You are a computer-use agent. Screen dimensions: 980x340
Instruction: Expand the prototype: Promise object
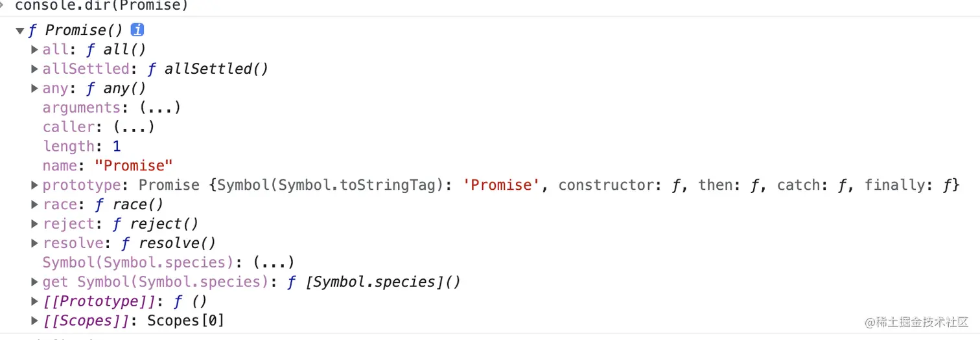(x=34, y=185)
